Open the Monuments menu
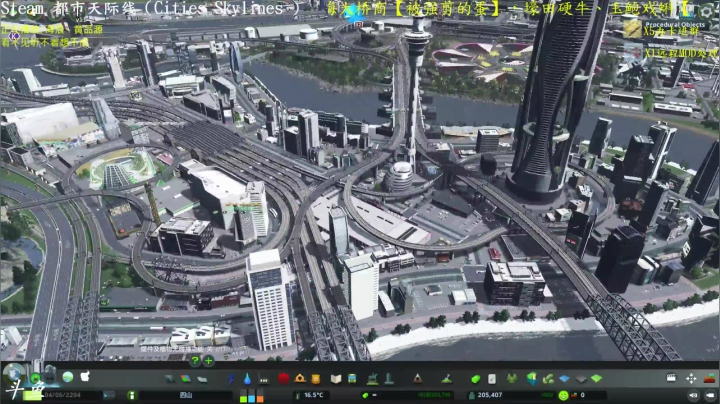Viewport: 720px width, 404px height. tap(417, 379)
